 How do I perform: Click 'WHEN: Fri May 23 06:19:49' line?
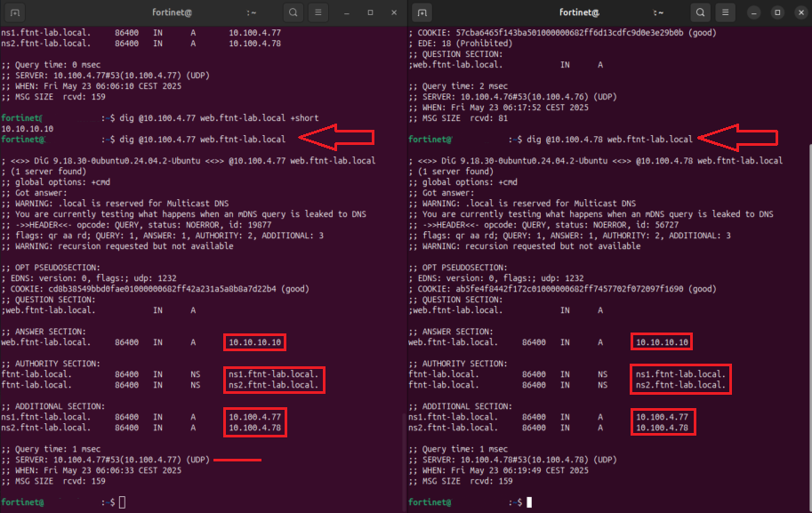click(498, 470)
